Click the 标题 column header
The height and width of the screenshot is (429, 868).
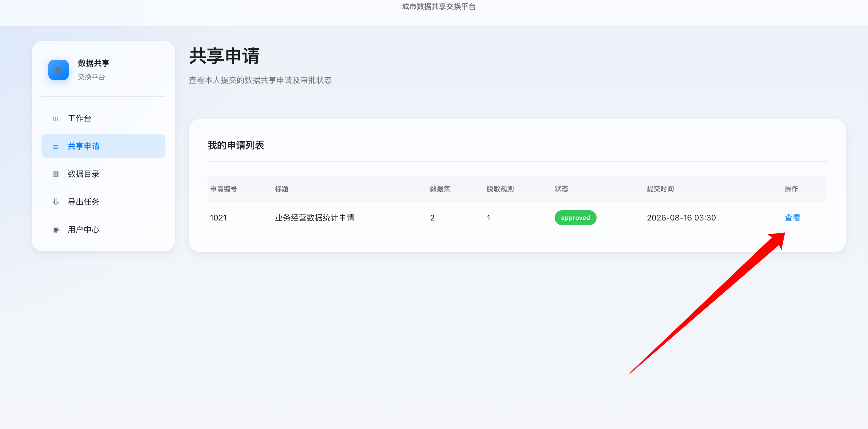coord(281,189)
